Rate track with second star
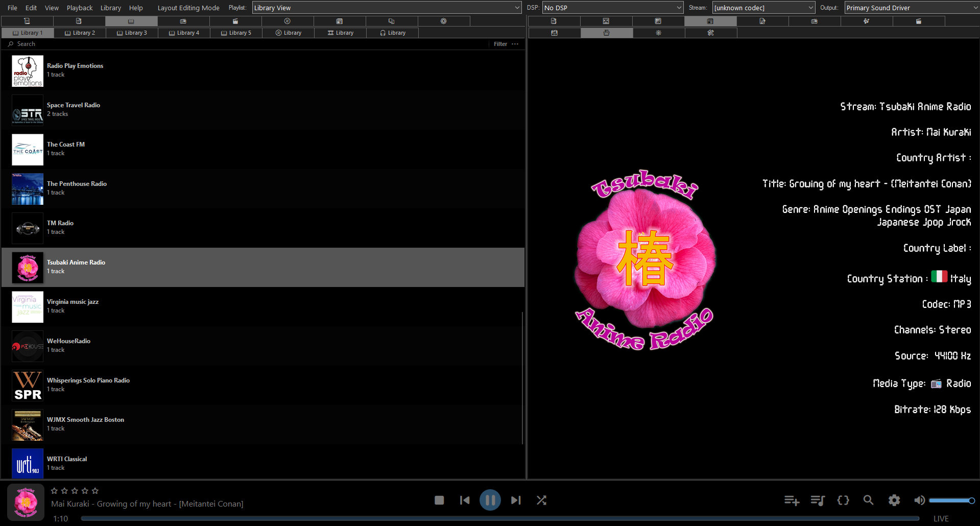 point(64,491)
